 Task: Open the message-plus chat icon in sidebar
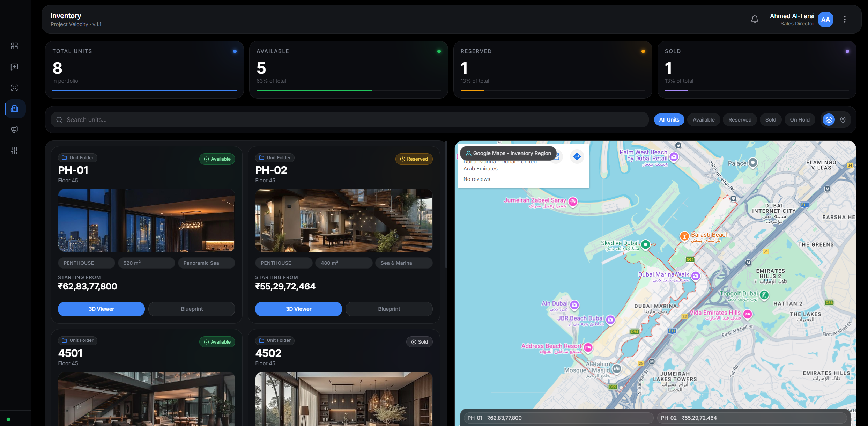pyautogui.click(x=14, y=67)
